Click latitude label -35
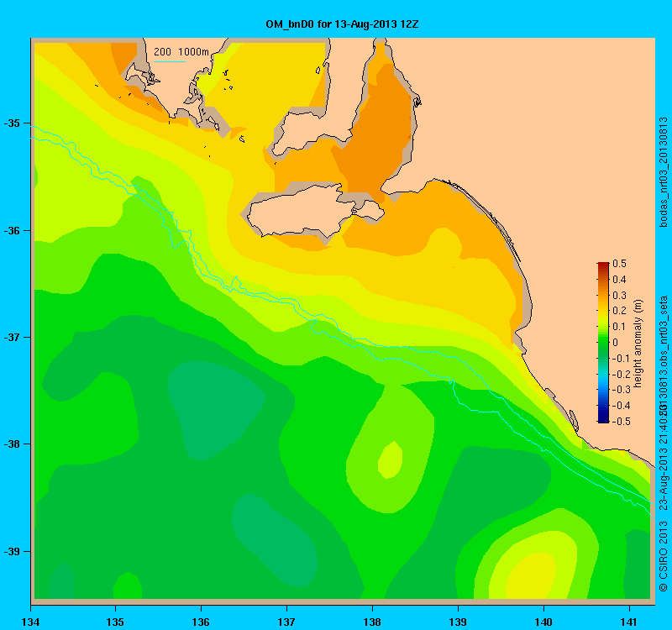 pyautogui.click(x=11, y=123)
